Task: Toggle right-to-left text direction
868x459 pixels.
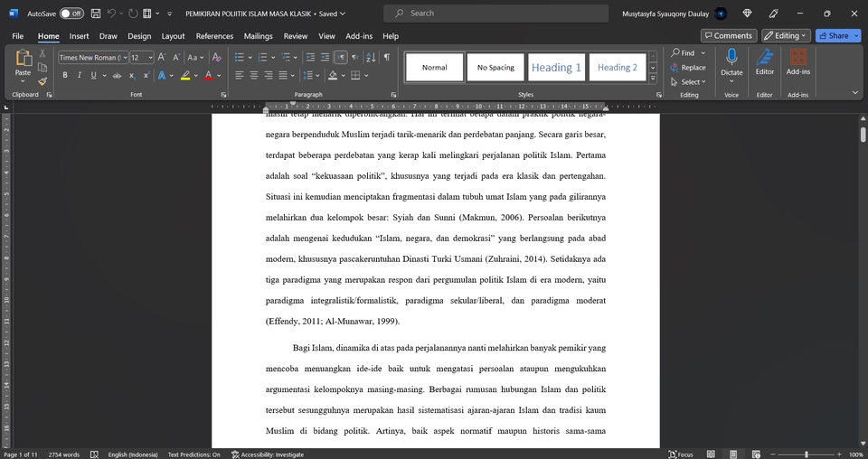Action: pos(355,57)
